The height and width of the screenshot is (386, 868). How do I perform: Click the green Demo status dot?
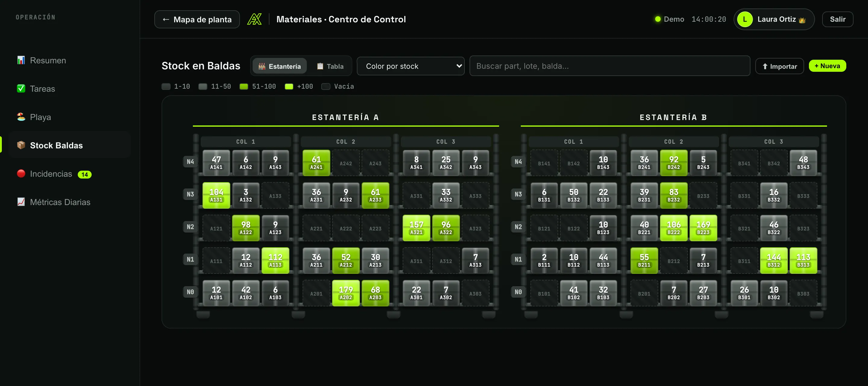(x=657, y=19)
